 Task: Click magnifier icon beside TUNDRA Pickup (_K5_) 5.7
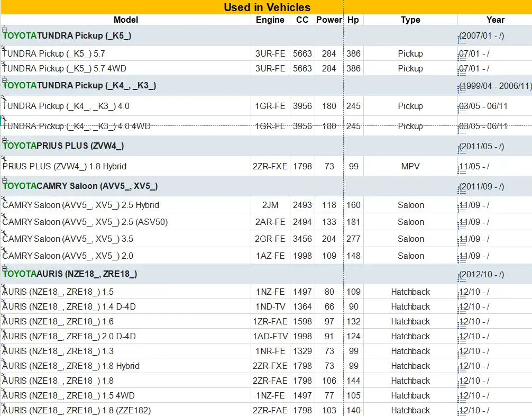[3, 48]
